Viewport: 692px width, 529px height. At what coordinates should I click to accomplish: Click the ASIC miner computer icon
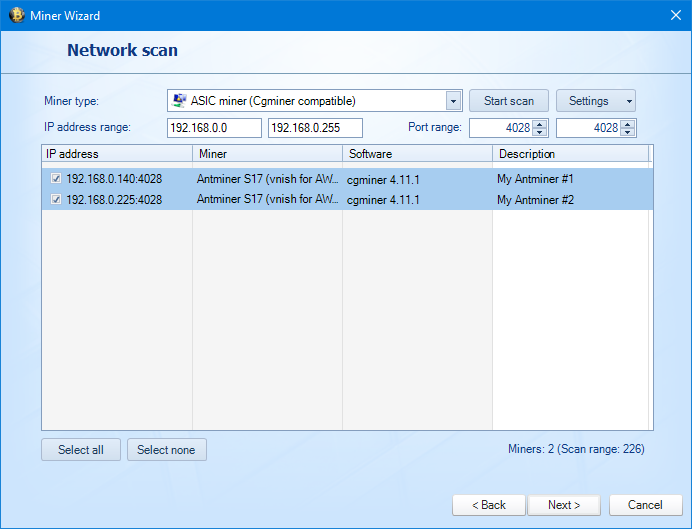coord(179,101)
